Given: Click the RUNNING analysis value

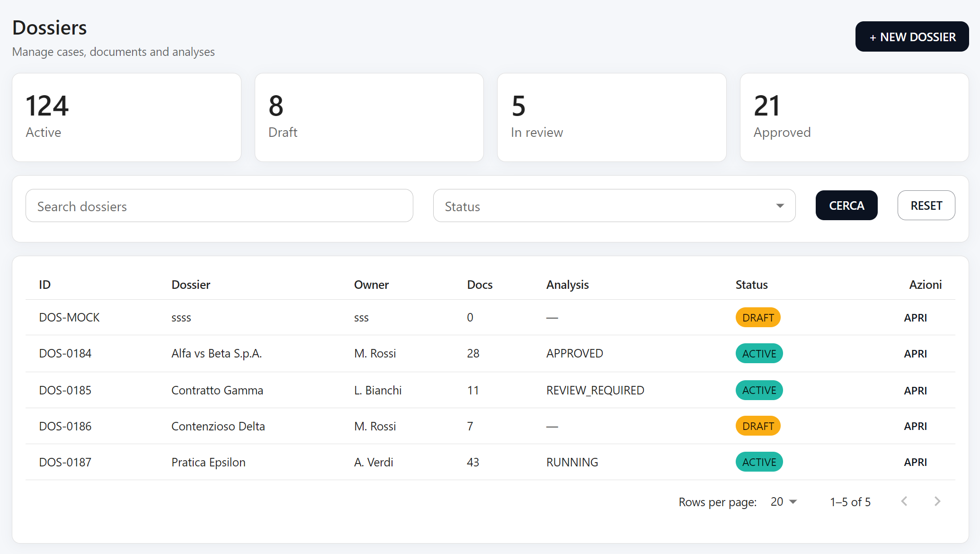Looking at the screenshot, I should [x=572, y=462].
